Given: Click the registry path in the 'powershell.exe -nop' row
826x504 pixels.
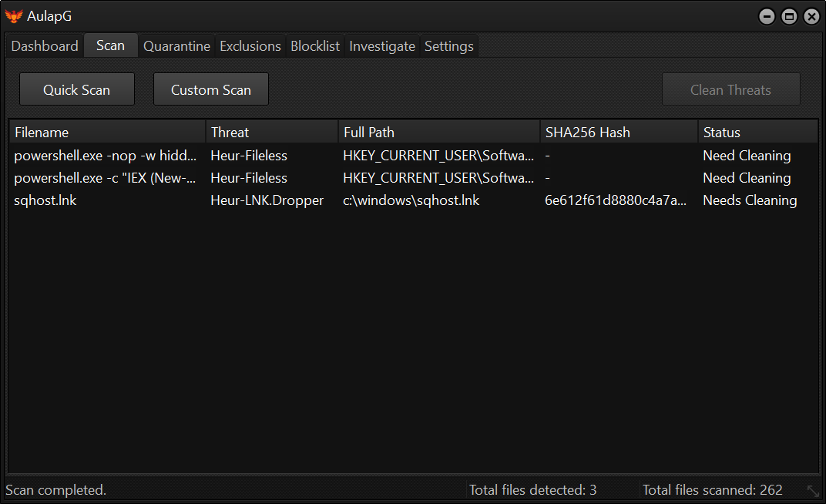Looking at the screenshot, I should [438, 156].
